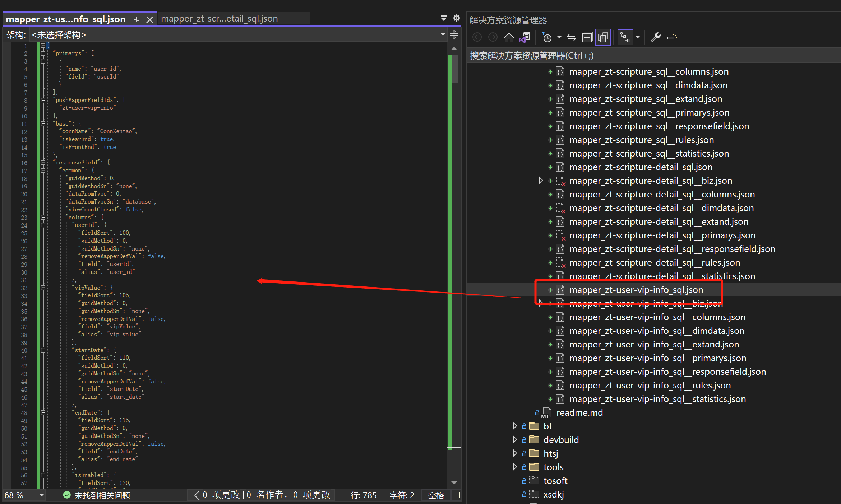Screen dimensions: 841x504
Task: Click the 空格 indentation status indicator
Action: tap(436, 495)
